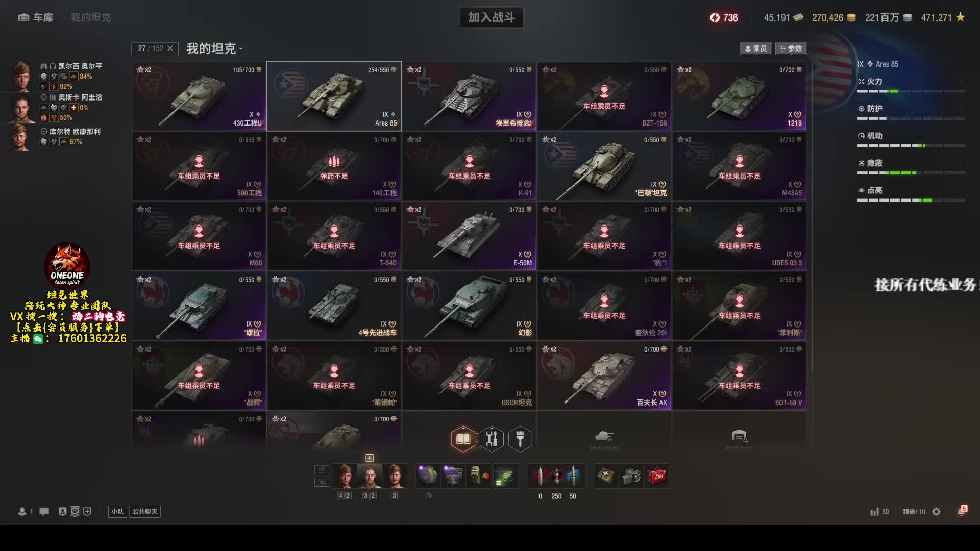Viewport: 980px width, 551px height.
Task: Toggle the 乘员 crew view button
Action: click(756, 48)
